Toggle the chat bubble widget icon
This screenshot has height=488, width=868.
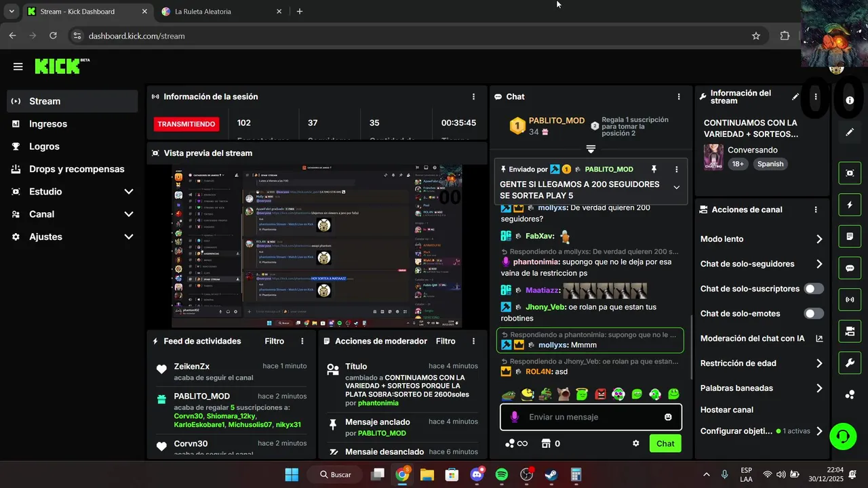850,268
